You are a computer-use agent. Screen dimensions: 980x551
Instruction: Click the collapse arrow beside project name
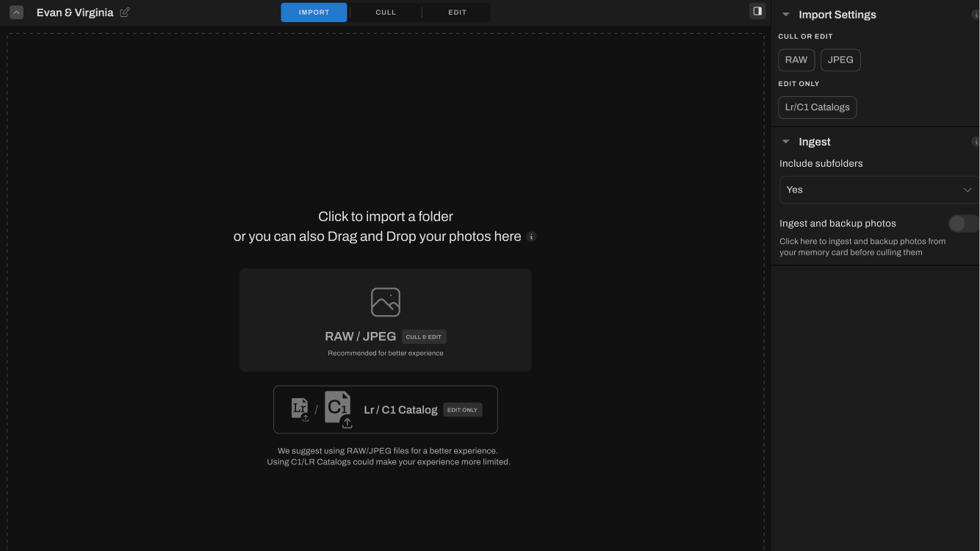pos(16,12)
